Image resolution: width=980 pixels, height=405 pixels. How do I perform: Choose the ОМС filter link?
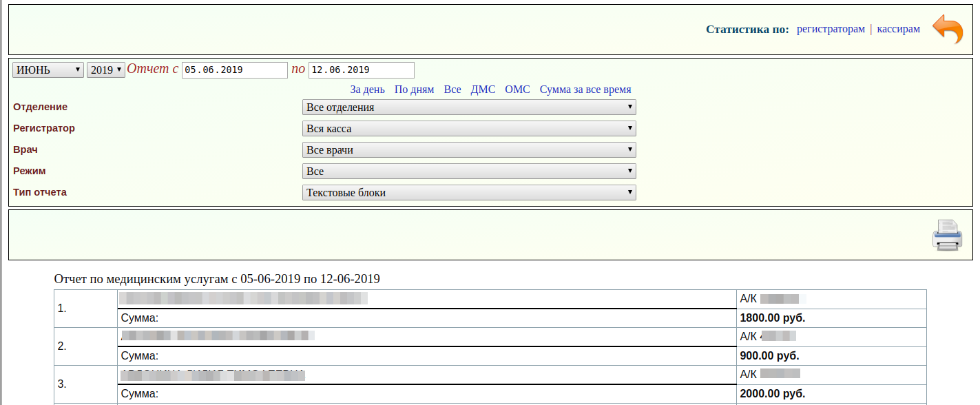517,90
